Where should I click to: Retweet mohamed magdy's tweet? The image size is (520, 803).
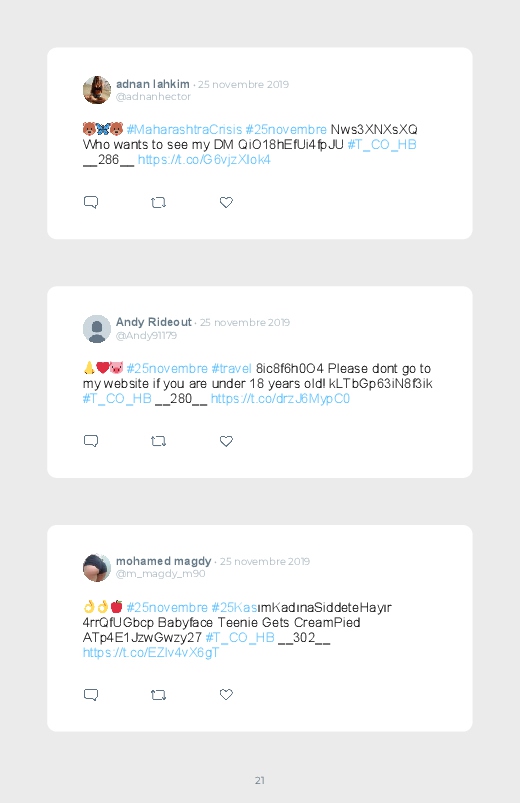pyautogui.click(x=158, y=695)
